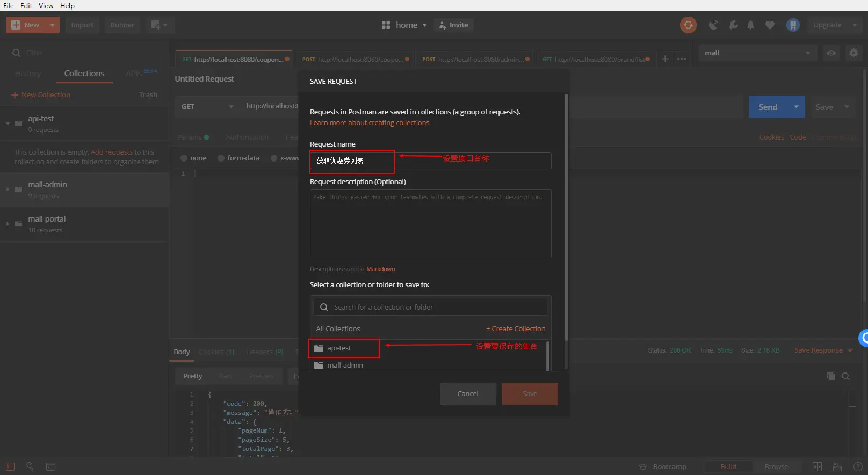Click the Save Request dialog scrollbar
This screenshot has height=475, width=868.
[566, 217]
